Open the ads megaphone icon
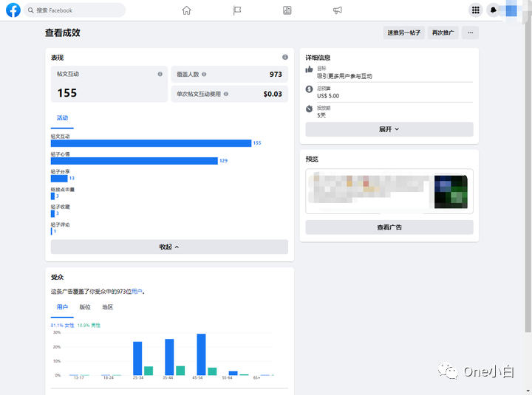Screen dimensions: 532x395 click(337, 10)
